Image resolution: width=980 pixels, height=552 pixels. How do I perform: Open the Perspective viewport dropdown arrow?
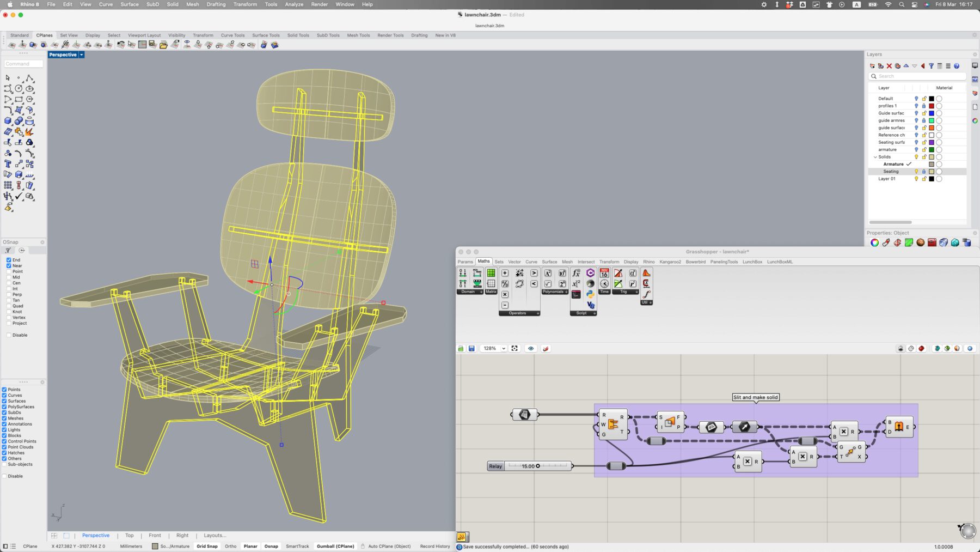point(82,54)
